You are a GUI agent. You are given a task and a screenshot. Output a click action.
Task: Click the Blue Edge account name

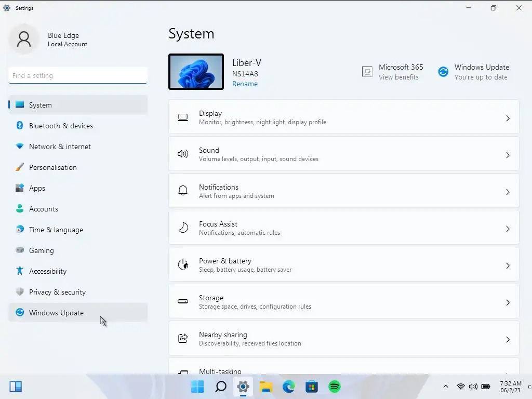coord(63,35)
